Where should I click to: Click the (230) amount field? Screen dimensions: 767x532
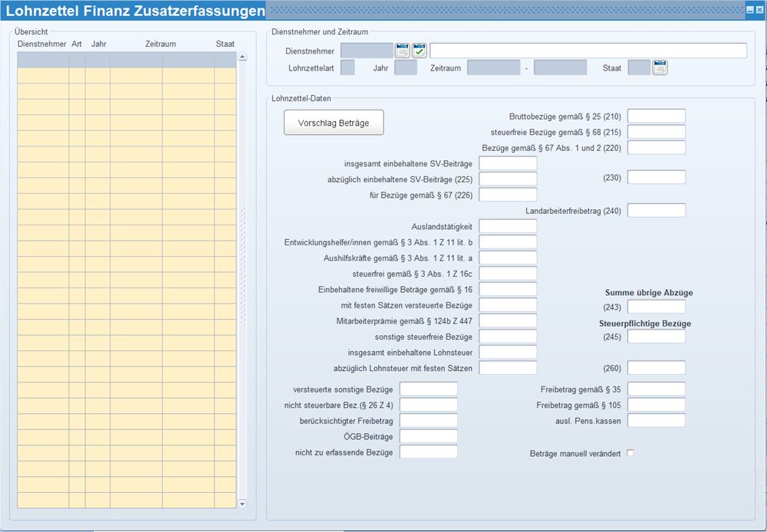click(x=657, y=178)
